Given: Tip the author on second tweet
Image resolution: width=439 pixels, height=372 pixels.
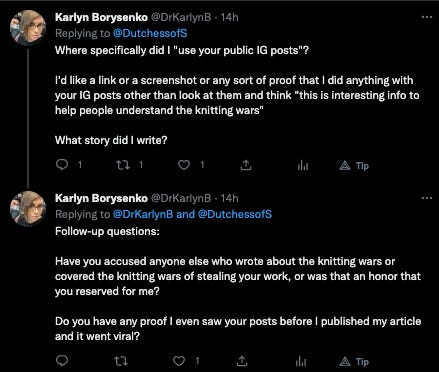Looking at the screenshot, I should click(354, 361).
